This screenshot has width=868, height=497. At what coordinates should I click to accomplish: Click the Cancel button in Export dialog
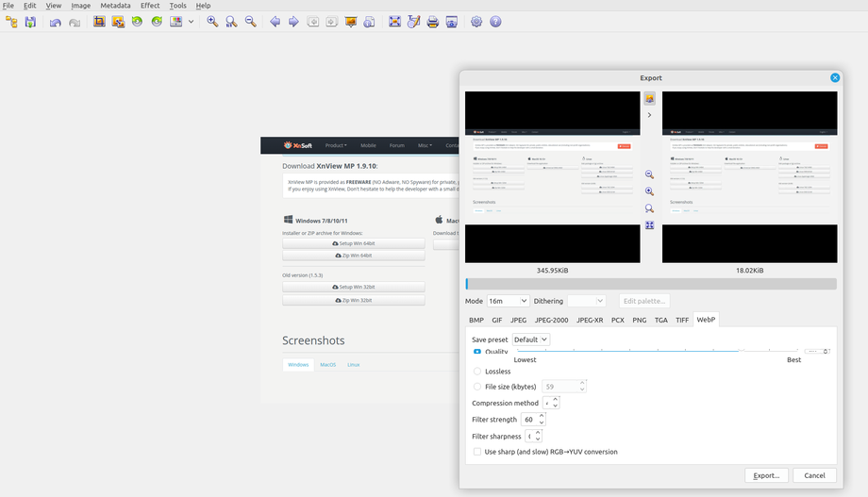(x=814, y=475)
